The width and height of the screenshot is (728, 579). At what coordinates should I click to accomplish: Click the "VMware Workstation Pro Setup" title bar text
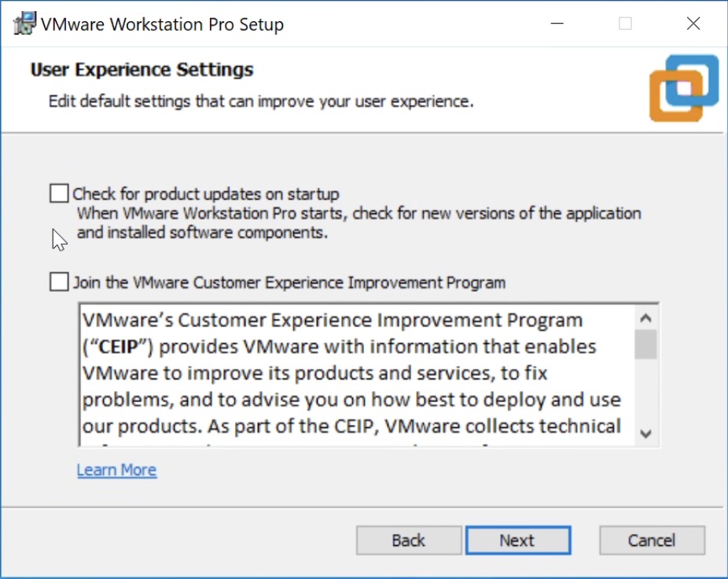click(x=162, y=24)
